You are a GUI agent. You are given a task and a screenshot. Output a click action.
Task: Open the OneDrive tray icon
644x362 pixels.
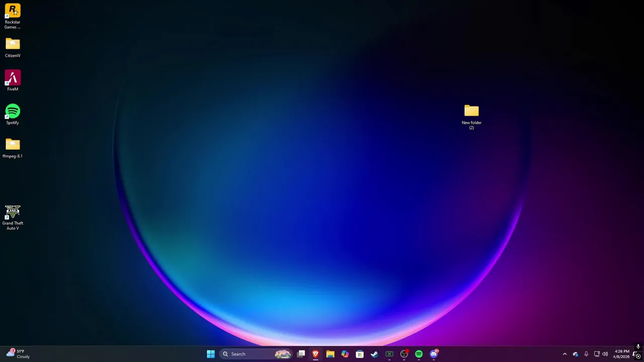(x=576, y=354)
